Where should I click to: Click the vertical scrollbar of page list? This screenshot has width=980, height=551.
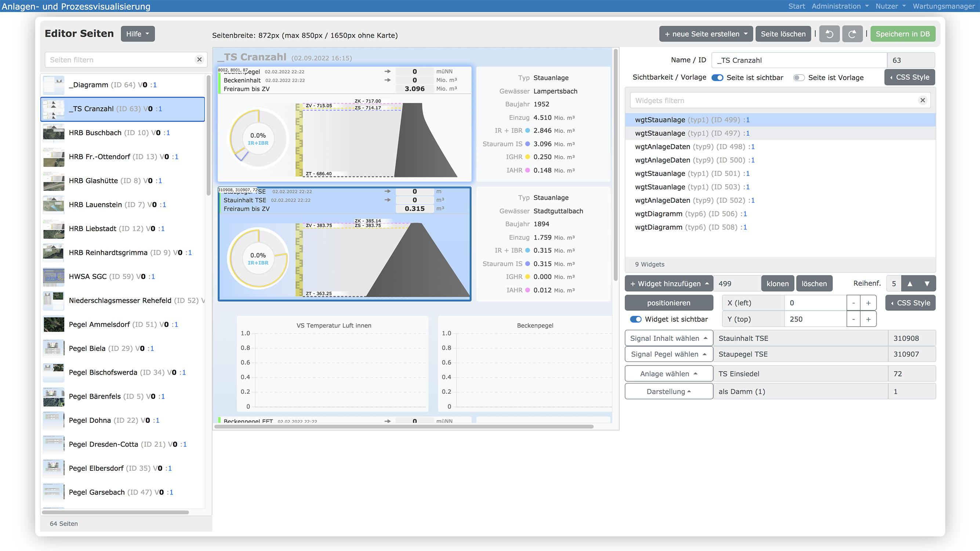(208, 135)
